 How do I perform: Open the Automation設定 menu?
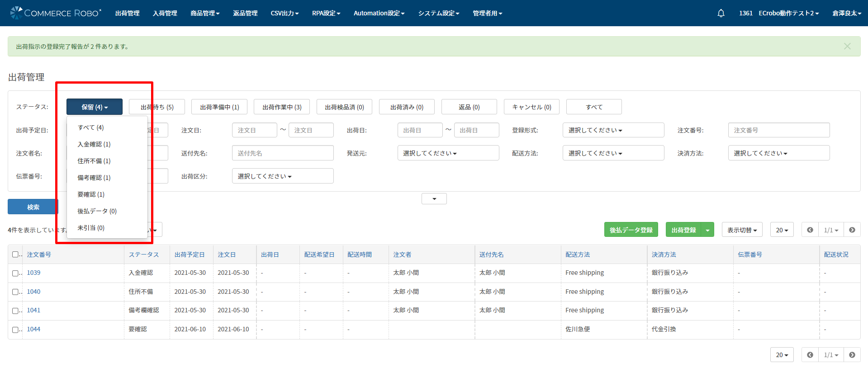(379, 13)
